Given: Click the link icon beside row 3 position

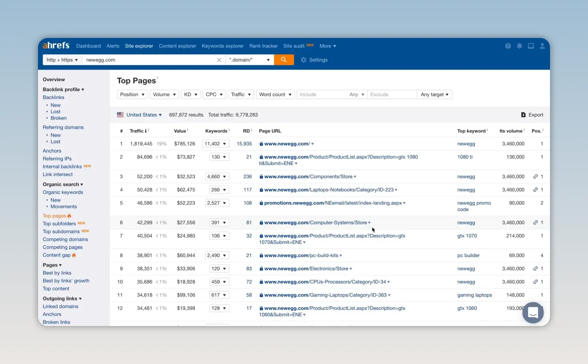Looking at the screenshot, I should (535, 176).
